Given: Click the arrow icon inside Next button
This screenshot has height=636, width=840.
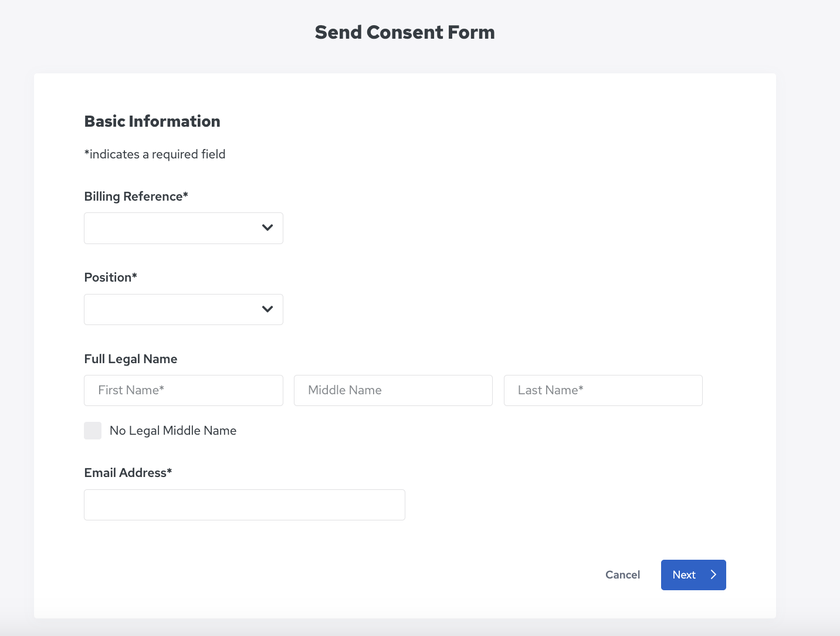Looking at the screenshot, I should (712, 575).
